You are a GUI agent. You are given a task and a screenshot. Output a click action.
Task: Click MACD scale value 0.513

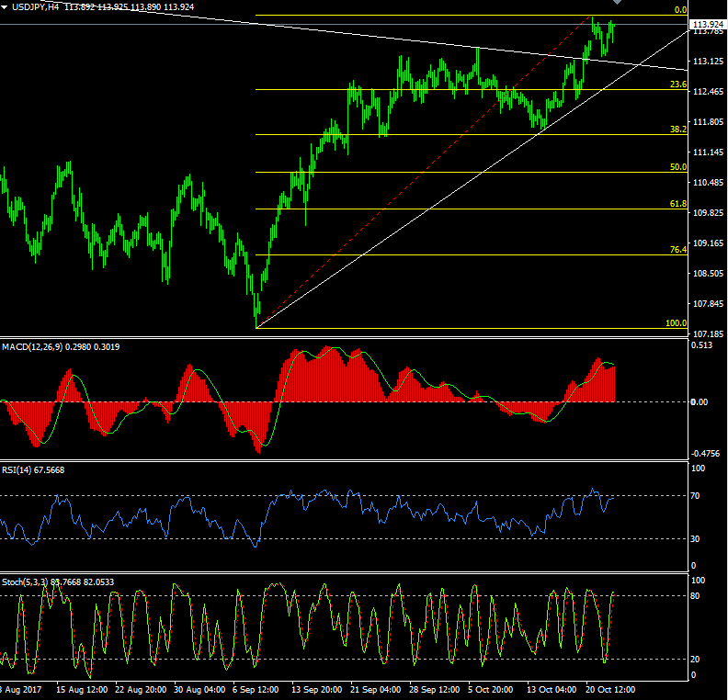tap(701, 345)
